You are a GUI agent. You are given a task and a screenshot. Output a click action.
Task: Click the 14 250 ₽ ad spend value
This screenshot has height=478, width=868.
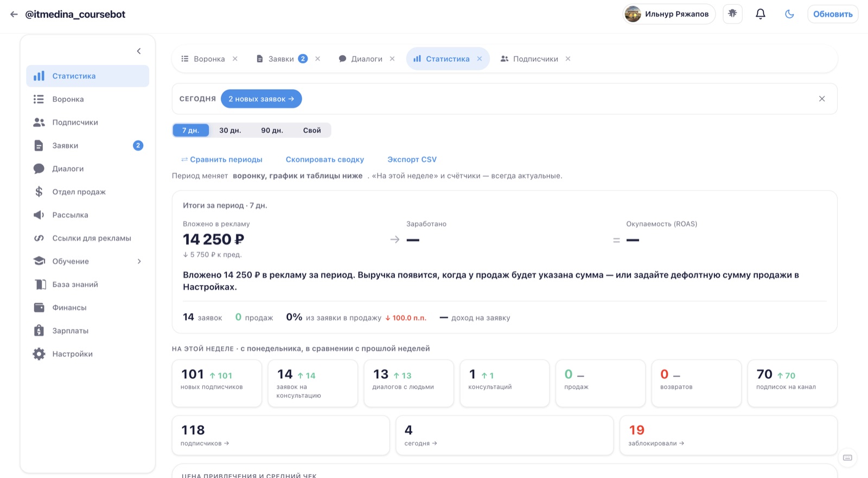pyautogui.click(x=213, y=239)
